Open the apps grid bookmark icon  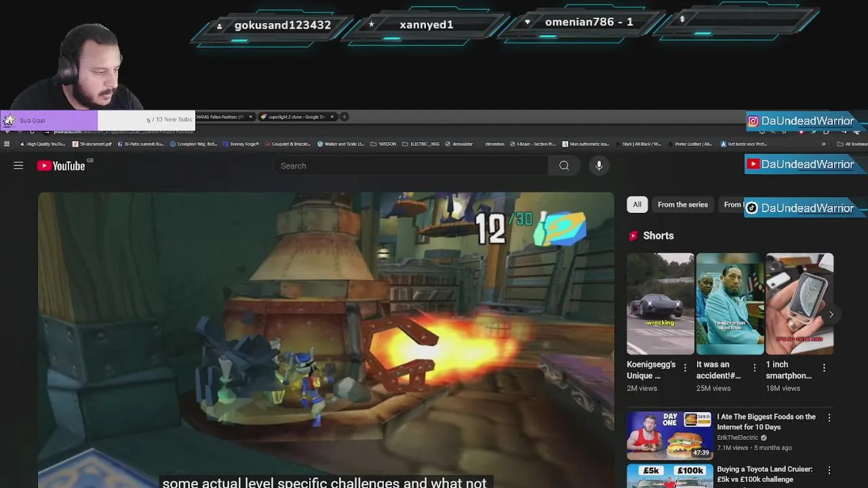click(x=7, y=144)
